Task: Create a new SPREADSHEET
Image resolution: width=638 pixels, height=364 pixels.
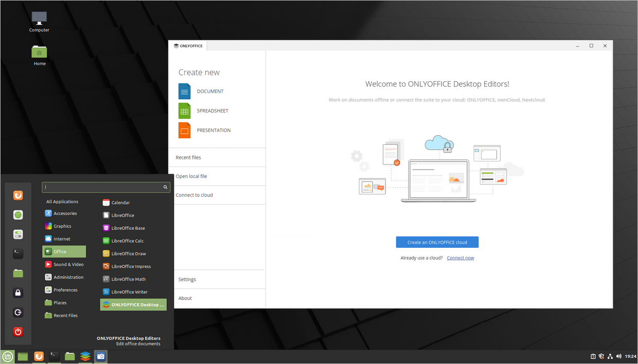Action: 212,111
